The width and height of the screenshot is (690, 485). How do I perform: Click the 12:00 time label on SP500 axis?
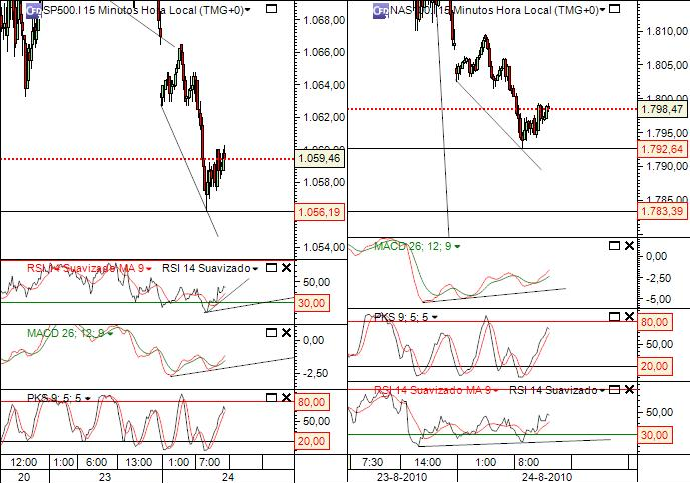24,463
